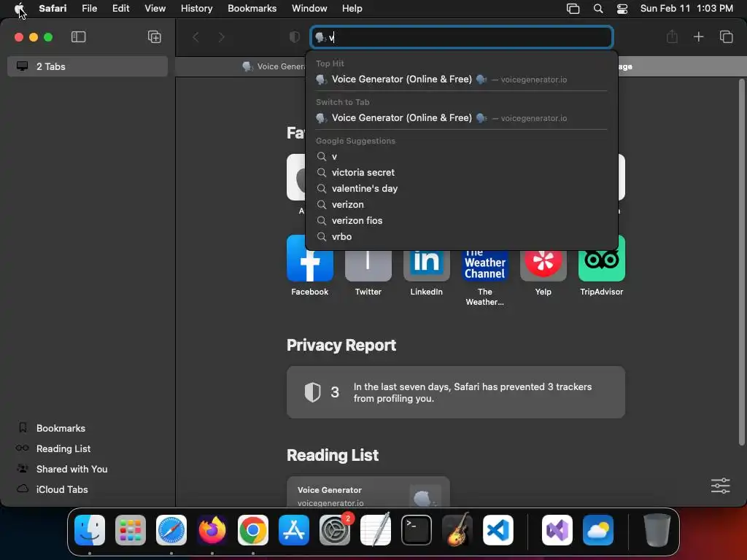The height and width of the screenshot is (560, 747).
Task: Open Yelp favorite
Action: pyautogui.click(x=543, y=265)
